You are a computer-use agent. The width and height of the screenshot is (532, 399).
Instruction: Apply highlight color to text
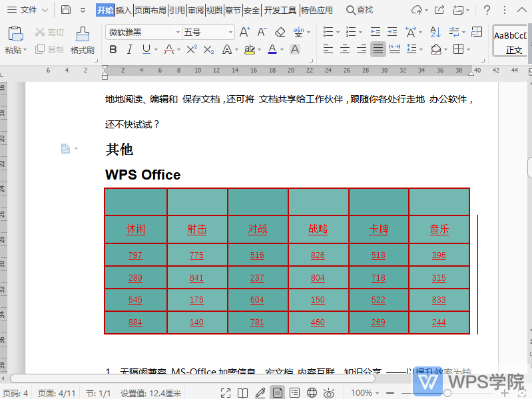tap(250, 49)
